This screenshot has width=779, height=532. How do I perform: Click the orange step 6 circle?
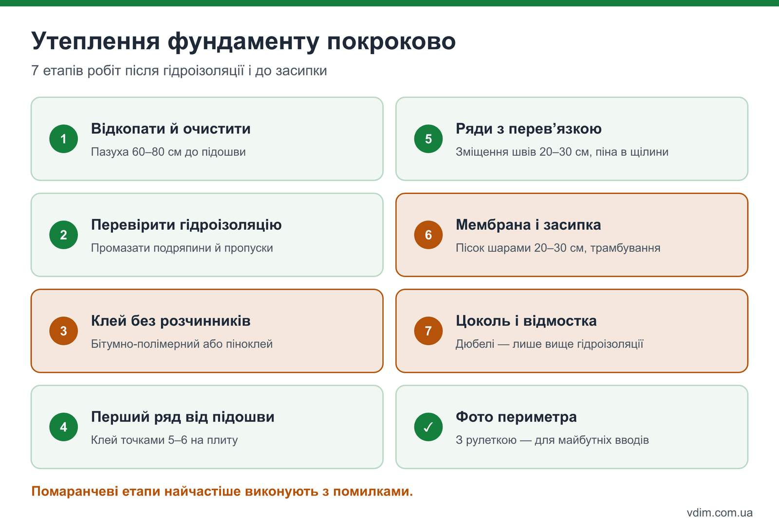(x=428, y=235)
